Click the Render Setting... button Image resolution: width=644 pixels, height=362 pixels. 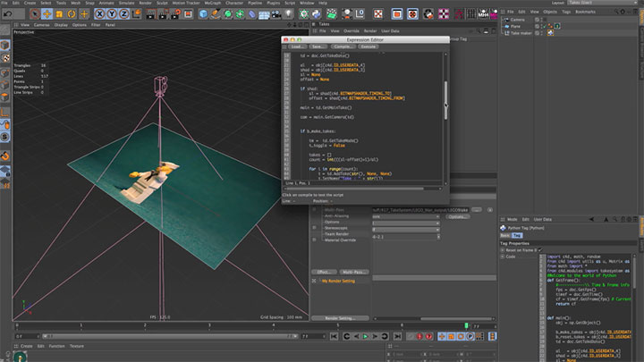click(x=340, y=318)
